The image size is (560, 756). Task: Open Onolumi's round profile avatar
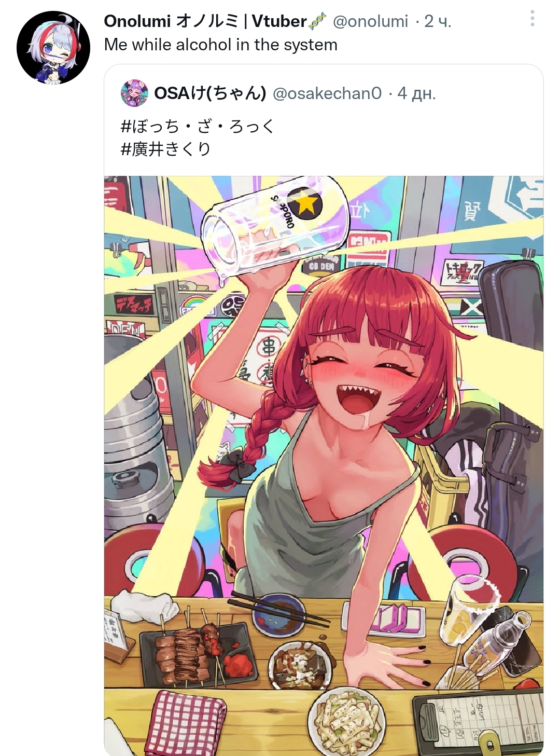(x=53, y=47)
